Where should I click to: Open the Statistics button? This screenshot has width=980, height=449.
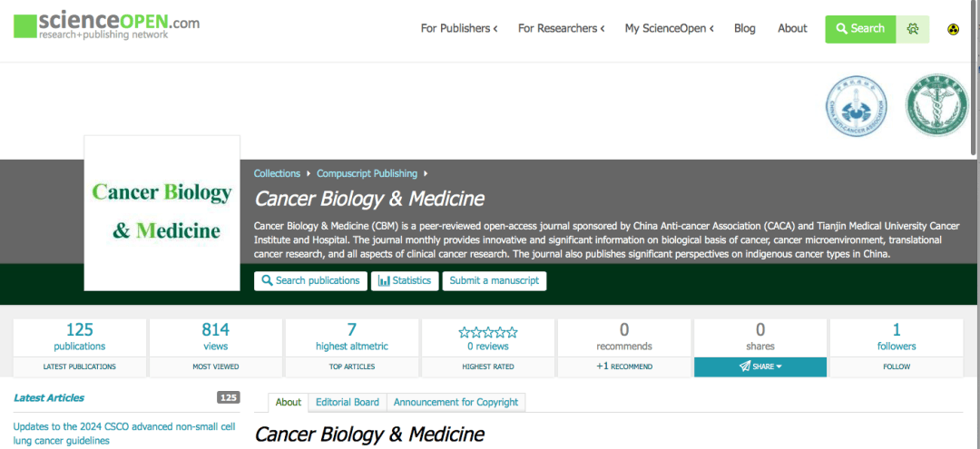click(405, 280)
